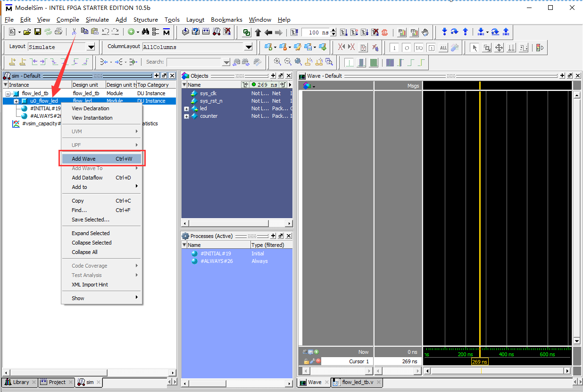Switch to the flow_led_tb.v tab

pos(357,382)
